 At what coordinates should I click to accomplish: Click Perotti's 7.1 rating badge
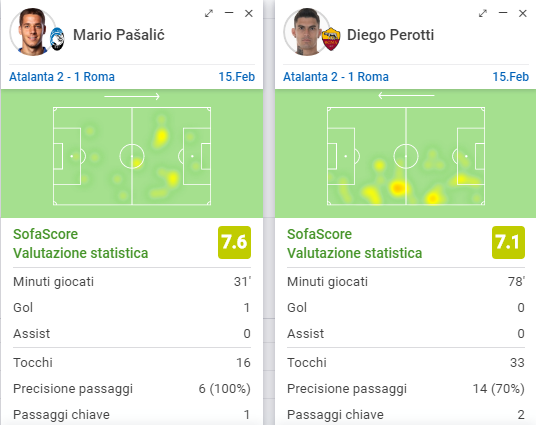coord(508,242)
